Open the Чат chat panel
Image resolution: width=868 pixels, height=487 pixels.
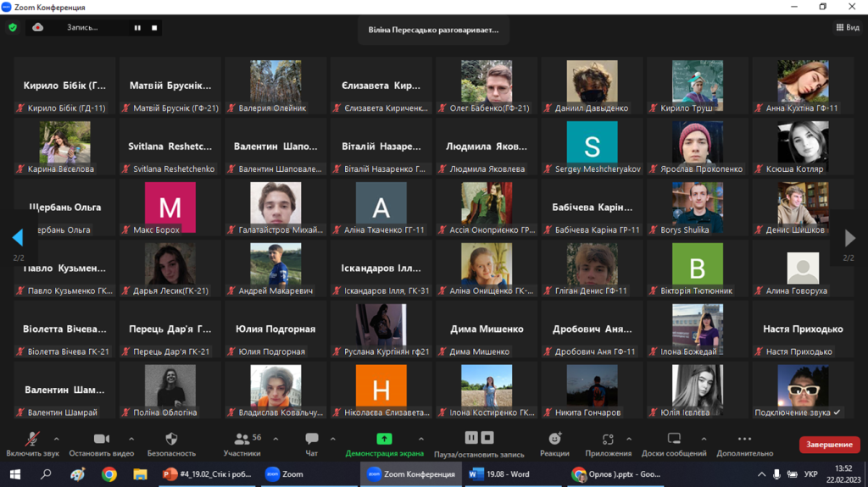pos(311,440)
